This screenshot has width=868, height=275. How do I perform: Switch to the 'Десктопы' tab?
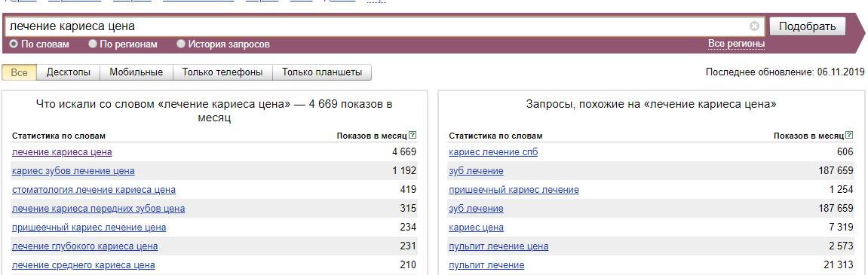click(x=69, y=72)
